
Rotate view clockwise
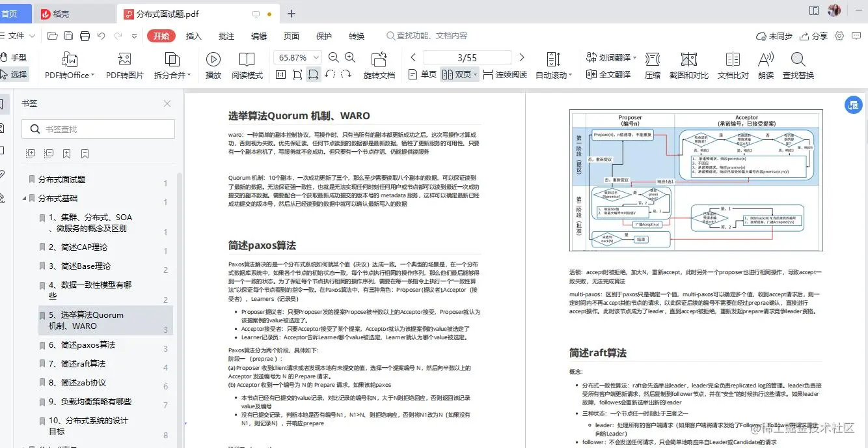click(346, 74)
